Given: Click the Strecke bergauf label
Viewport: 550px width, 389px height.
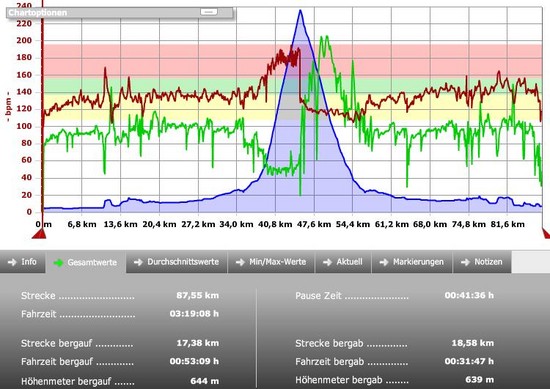Looking at the screenshot, I should point(56,343).
